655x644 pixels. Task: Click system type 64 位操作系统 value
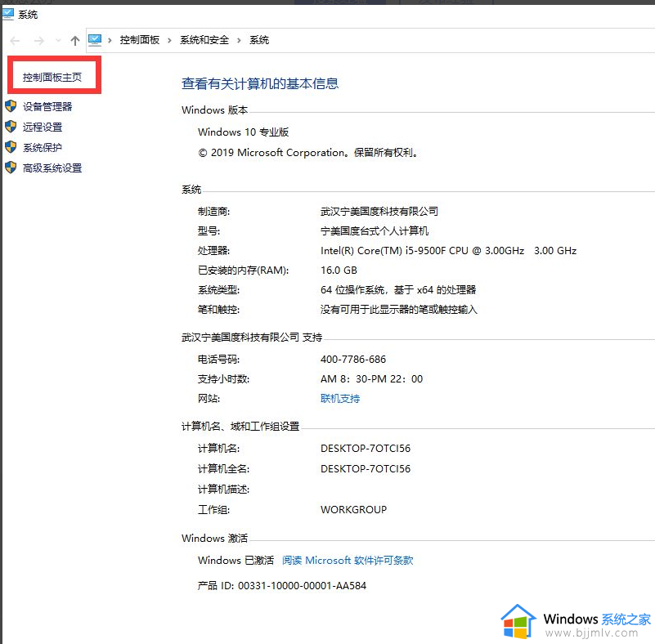(x=398, y=289)
